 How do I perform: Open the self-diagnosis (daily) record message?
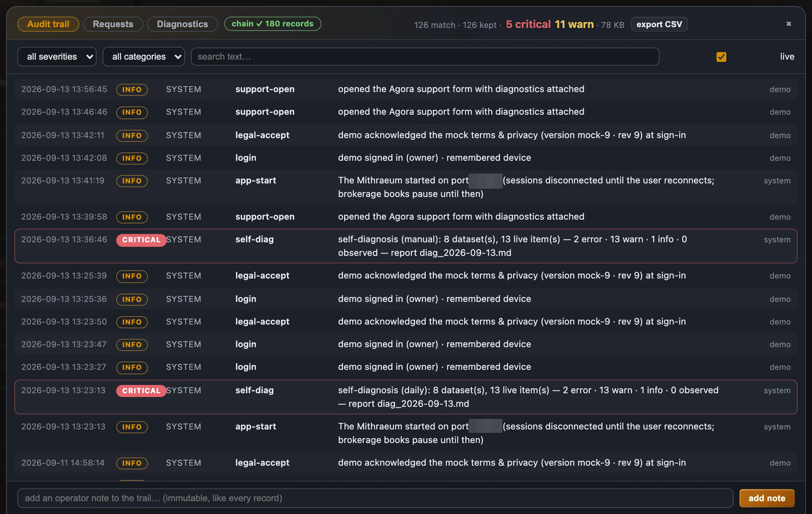click(x=528, y=397)
